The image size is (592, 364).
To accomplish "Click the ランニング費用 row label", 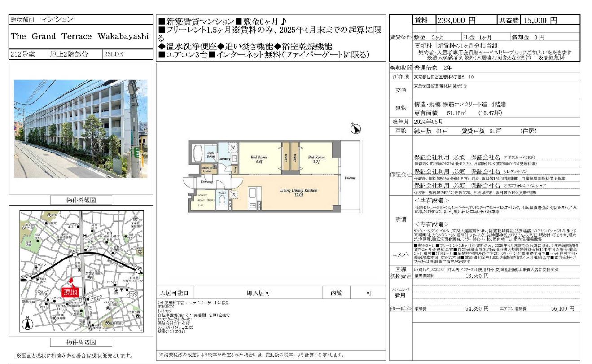I will [400, 292].
